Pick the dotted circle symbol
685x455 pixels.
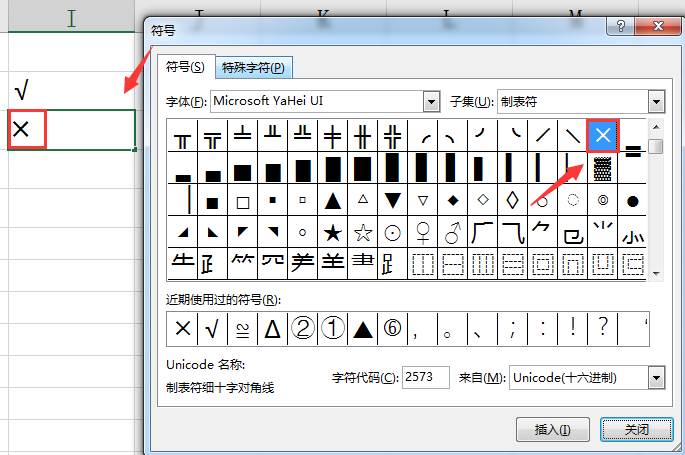573,200
